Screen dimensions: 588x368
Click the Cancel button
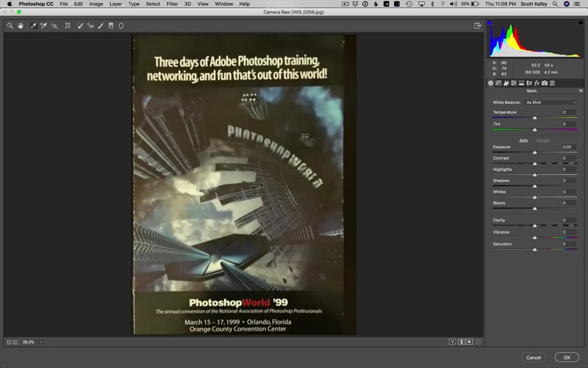coord(534,358)
